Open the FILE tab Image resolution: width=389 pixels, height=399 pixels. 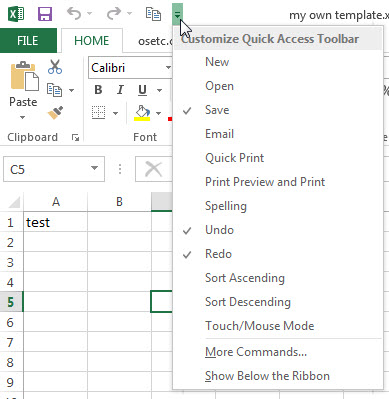coord(28,41)
